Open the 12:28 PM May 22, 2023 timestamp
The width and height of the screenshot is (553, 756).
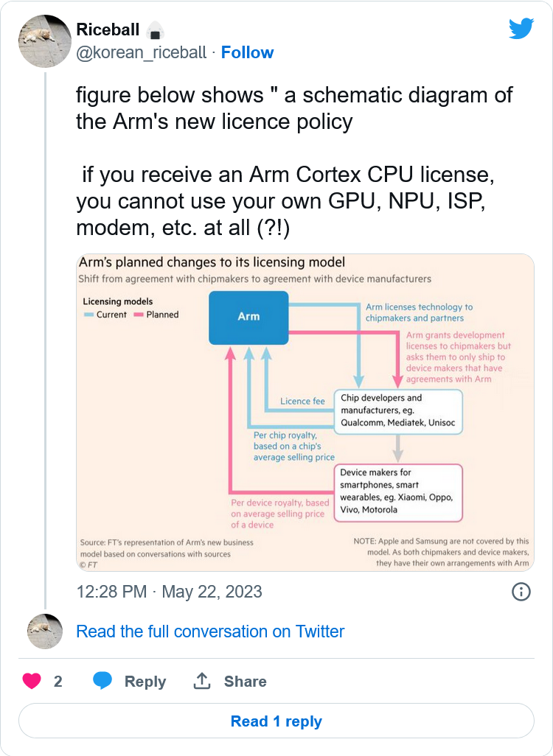pos(169,592)
